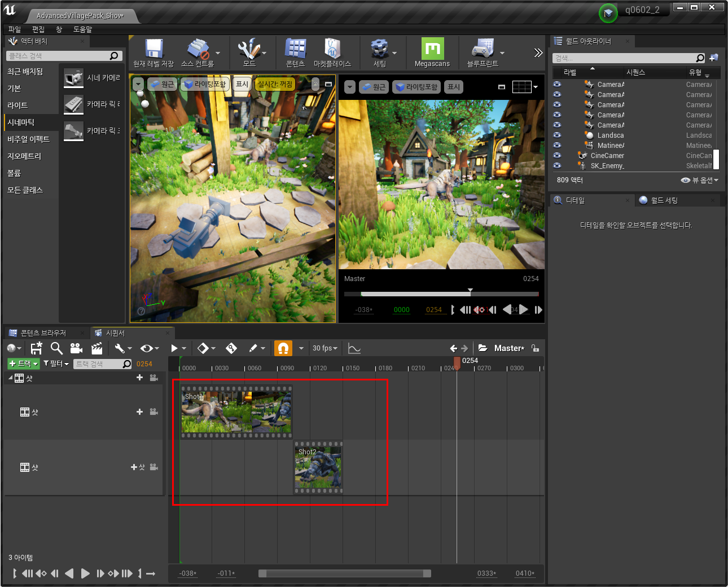Select the Shot1 clip thumbnail
Image resolution: width=728 pixels, height=587 pixels.
[x=237, y=412]
